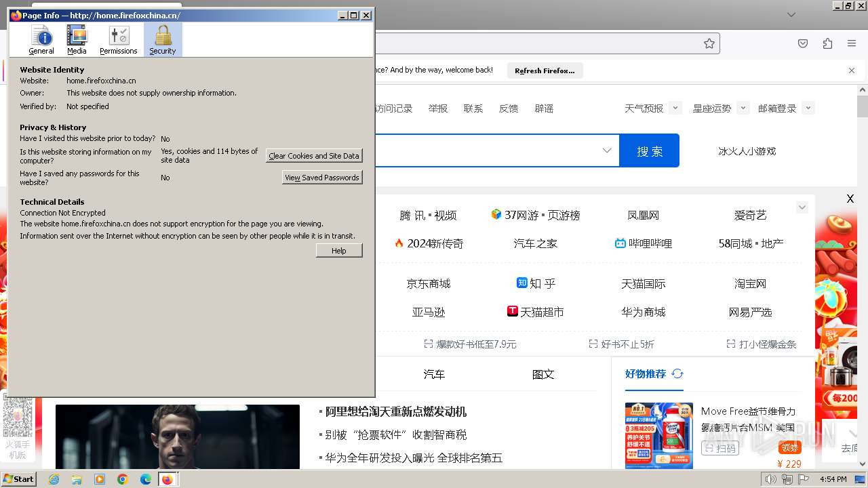Viewport: 868px width, 488px height.
Task: Open the 京东商城 link
Action: point(429,283)
